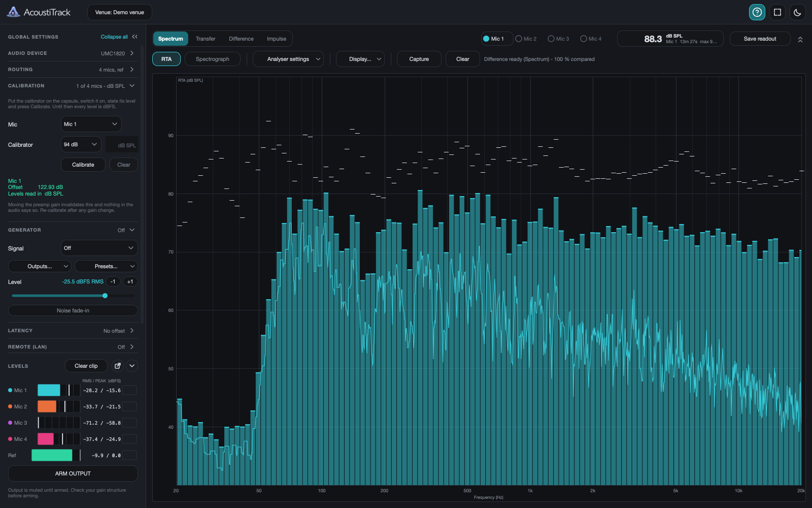Toggle fullscreen mode icon
The image size is (812, 508).
tap(777, 12)
